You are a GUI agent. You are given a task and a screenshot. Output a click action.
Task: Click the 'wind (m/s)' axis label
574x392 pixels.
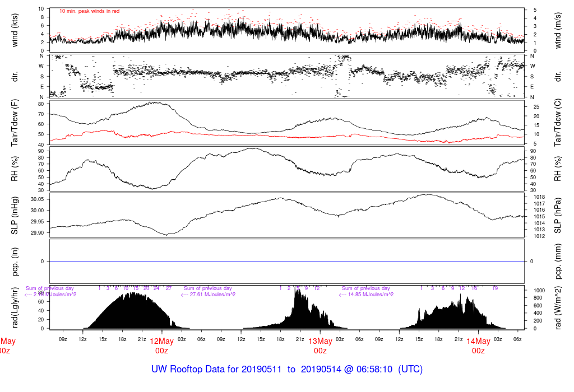pos(558,30)
